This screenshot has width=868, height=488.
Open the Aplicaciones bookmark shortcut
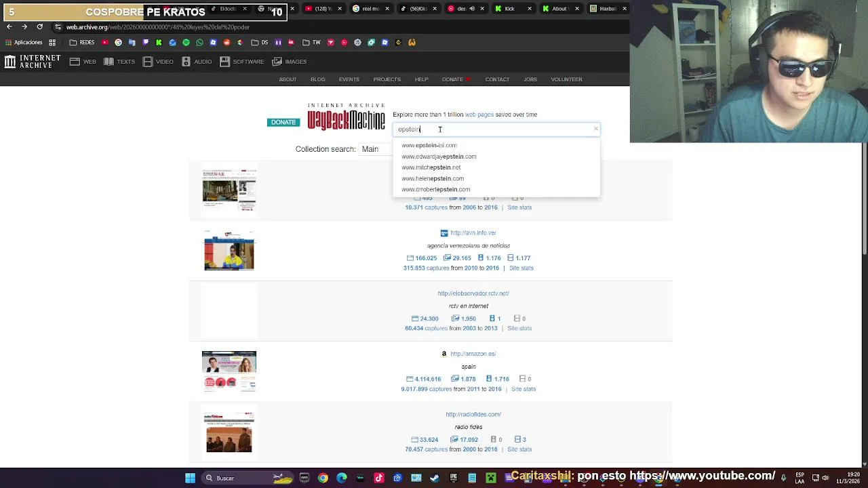tap(24, 43)
